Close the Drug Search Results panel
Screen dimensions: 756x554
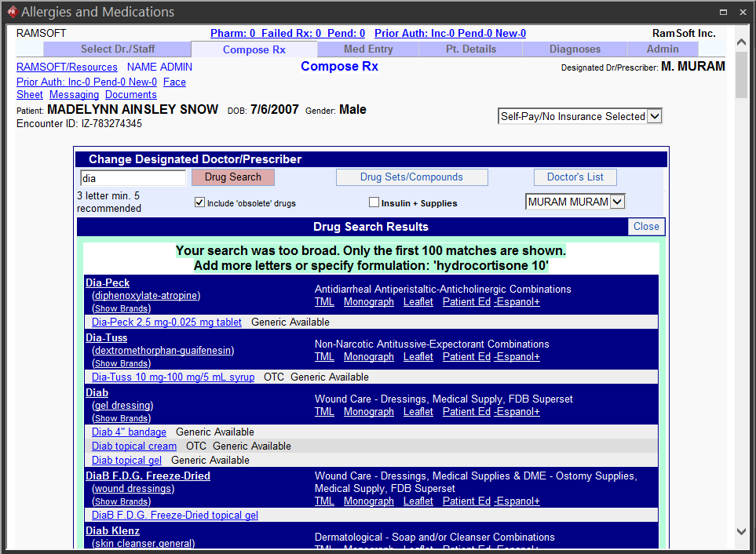[646, 227]
